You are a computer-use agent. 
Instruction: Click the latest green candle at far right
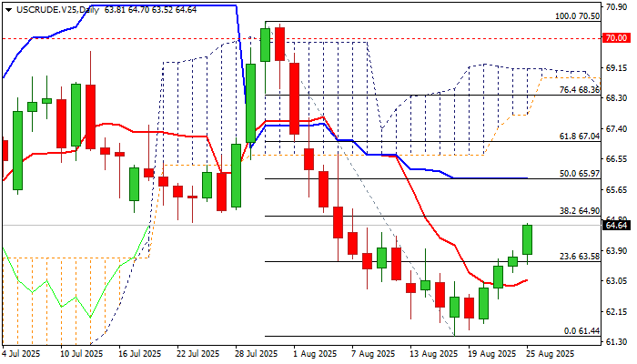click(528, 239)
